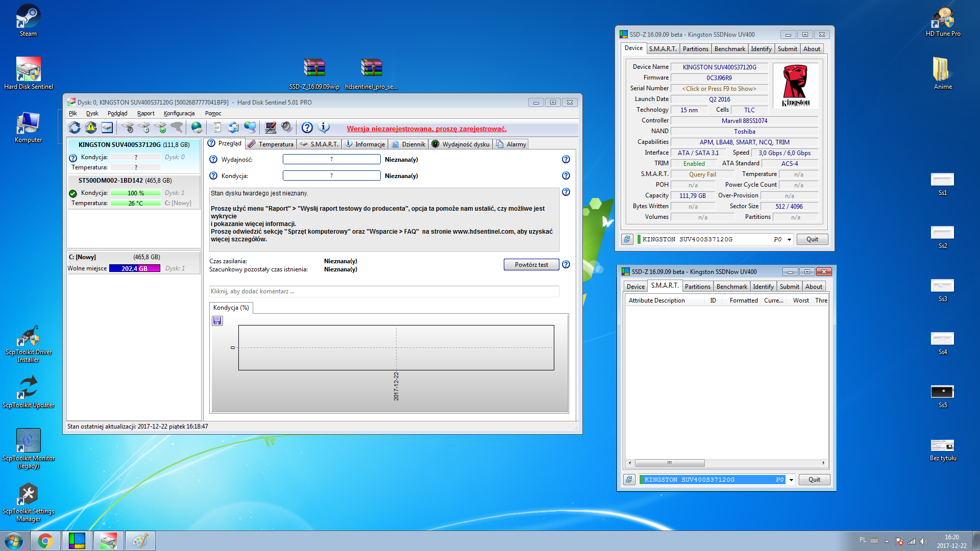Select the Steam desktop icon
The width and height of the screenshot is (980, 551).
pyautogui.click(x=28, y=20)
